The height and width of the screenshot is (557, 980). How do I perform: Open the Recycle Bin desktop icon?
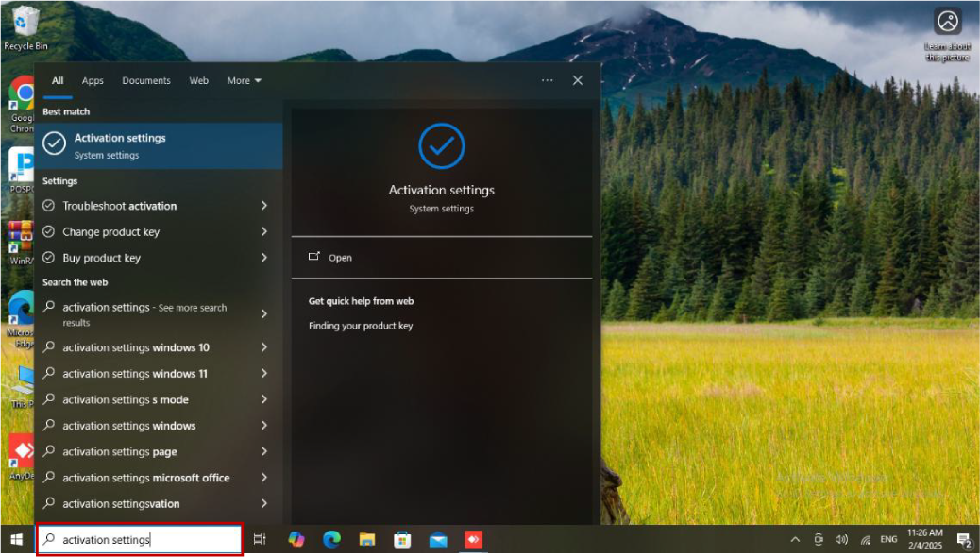(25, 26)
